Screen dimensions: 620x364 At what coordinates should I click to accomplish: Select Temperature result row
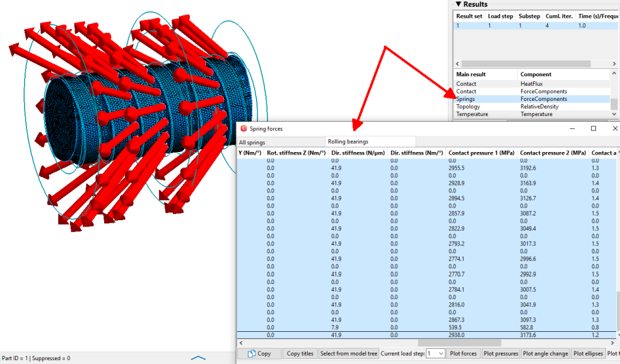pos(532,114)
